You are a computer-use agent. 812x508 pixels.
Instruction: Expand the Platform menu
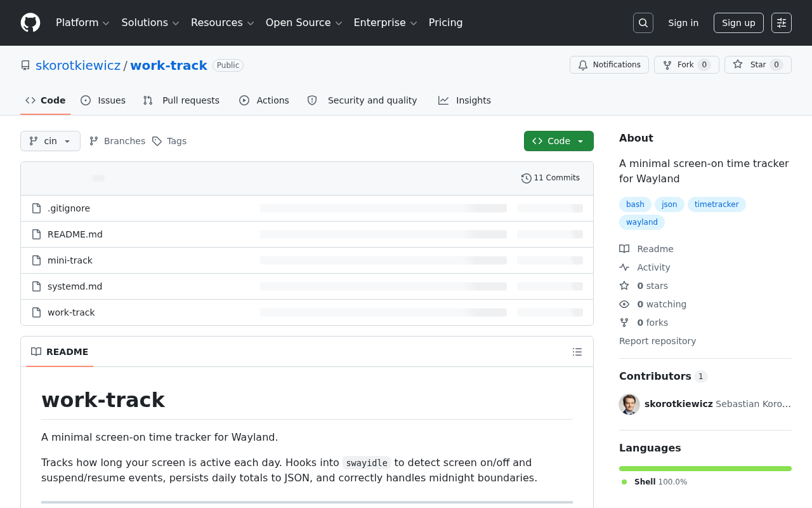pos(82,23)
